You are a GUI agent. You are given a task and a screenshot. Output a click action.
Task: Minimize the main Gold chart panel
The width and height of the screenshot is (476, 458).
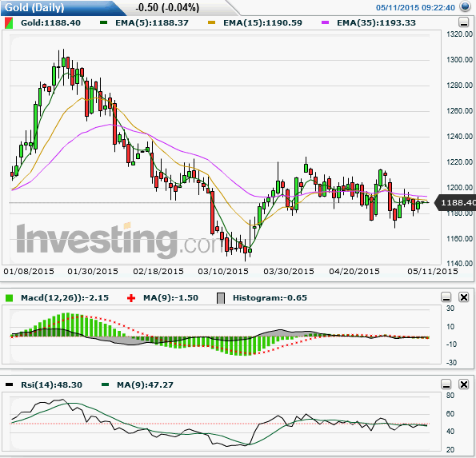(463, 22)
